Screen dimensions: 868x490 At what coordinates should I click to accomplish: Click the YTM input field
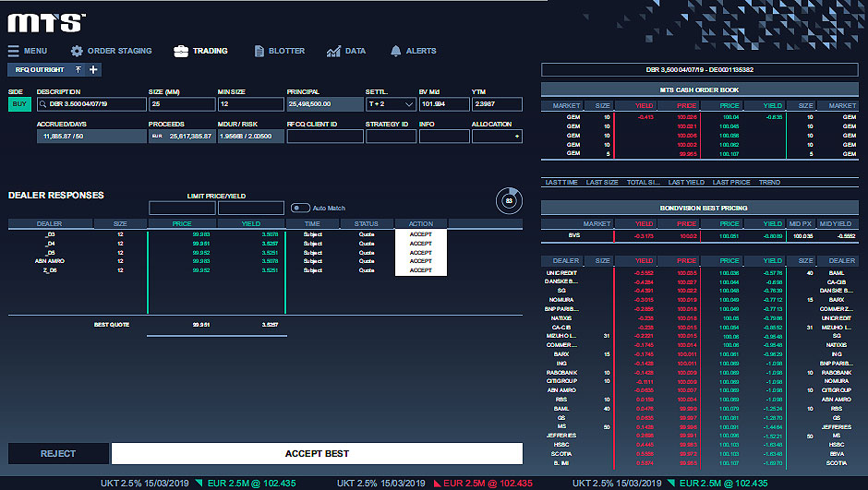[x=497, y=104]
